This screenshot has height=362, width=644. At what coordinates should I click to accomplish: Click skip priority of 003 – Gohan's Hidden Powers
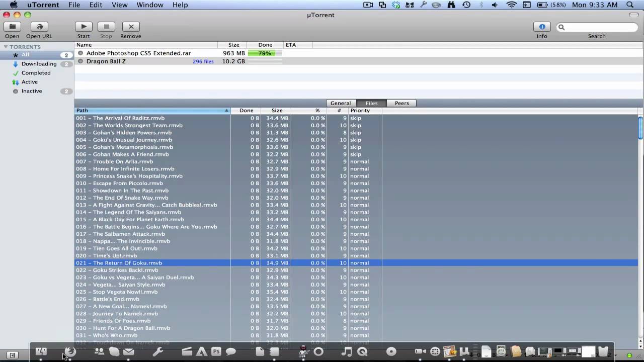(356, 133)
